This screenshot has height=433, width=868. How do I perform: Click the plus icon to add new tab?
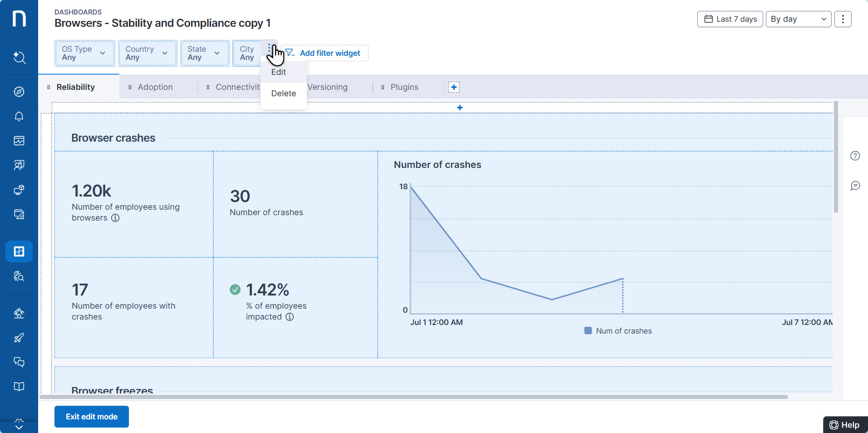click(x=454, y=87)
